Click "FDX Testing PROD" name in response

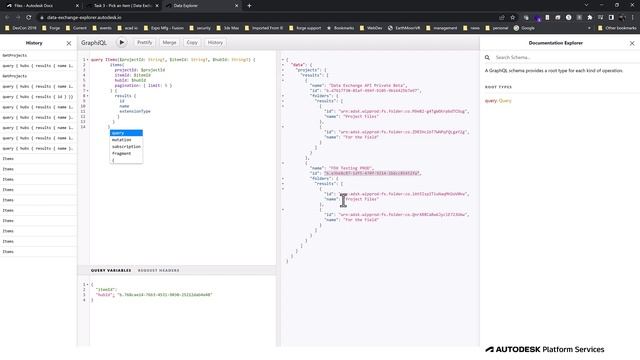point(351,168)
